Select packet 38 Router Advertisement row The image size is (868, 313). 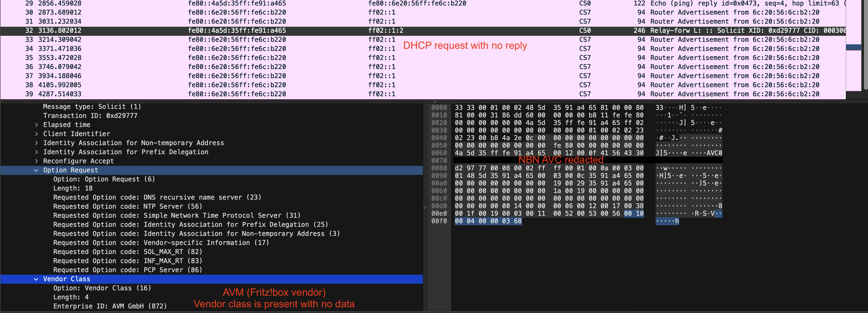point(423,85)
